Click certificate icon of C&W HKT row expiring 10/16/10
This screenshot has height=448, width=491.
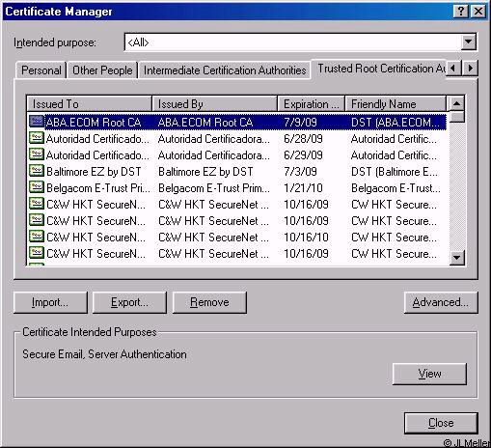pyautogui.click(x=37, y=237)
